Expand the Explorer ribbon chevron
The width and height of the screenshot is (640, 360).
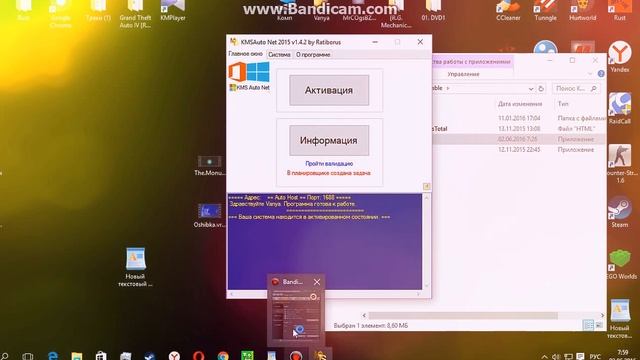(590, 74)
